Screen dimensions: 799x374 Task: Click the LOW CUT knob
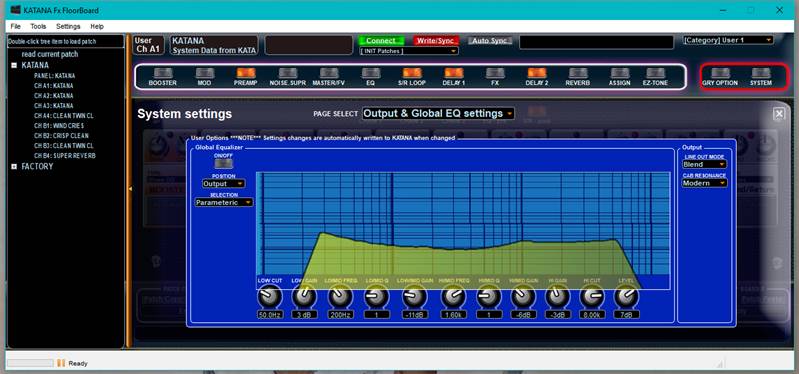[x=270, y=297]
